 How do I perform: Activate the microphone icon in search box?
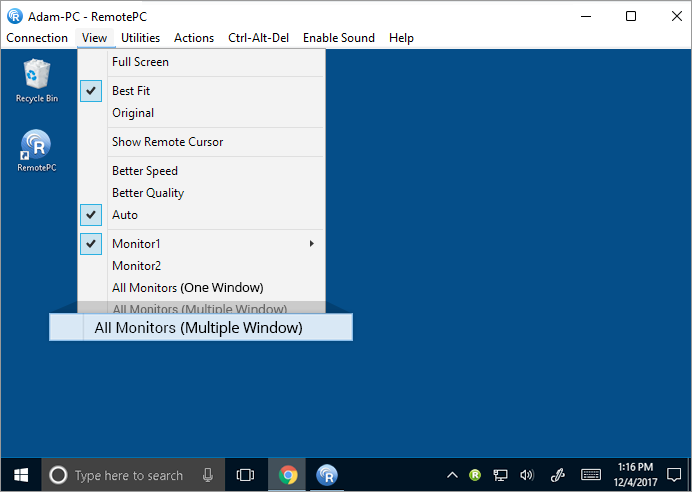tap(208, 475)
